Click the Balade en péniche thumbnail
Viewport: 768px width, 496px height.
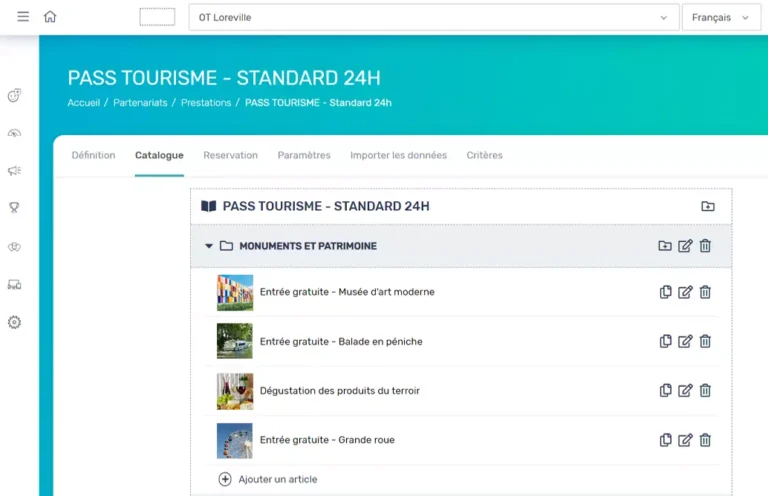pos(235,341)
